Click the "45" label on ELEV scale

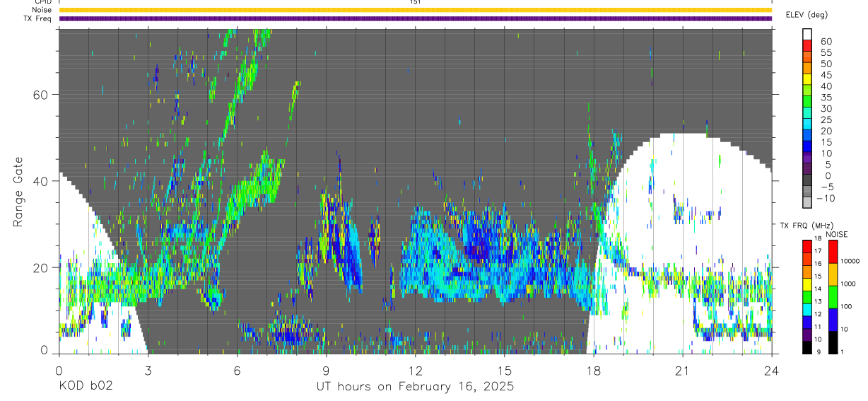(x=826, y=75)
